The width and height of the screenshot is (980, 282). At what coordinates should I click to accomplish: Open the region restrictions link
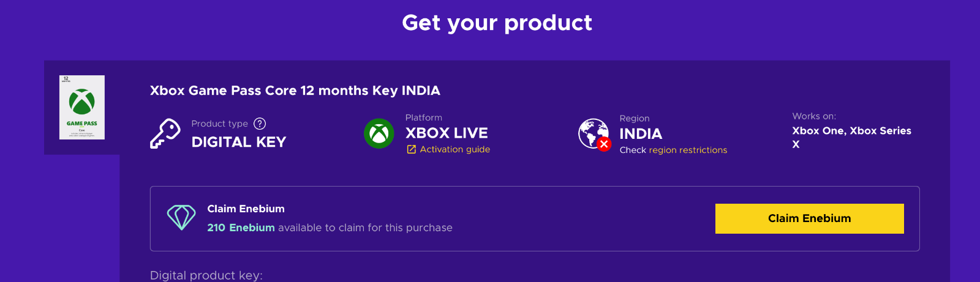(x=688, y=150)
